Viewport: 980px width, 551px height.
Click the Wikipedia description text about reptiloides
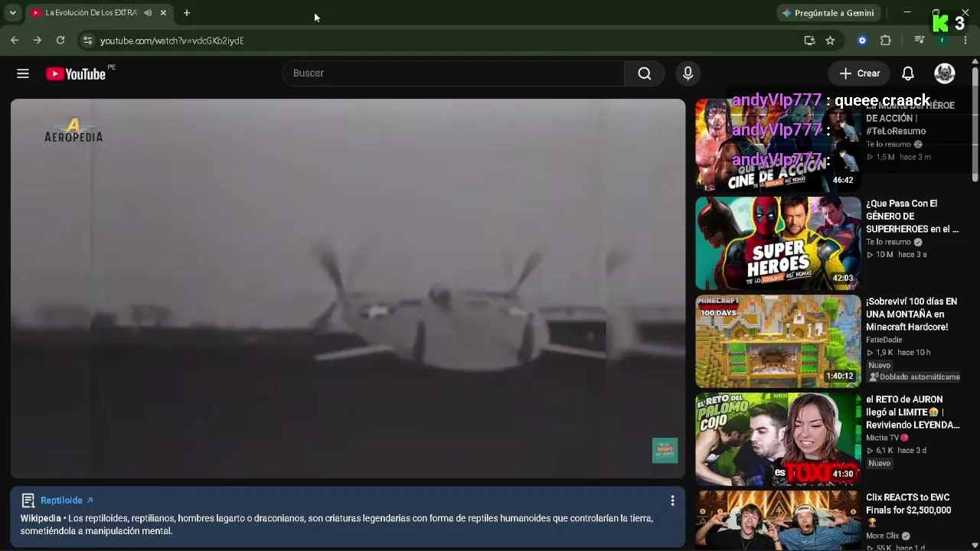337,525
